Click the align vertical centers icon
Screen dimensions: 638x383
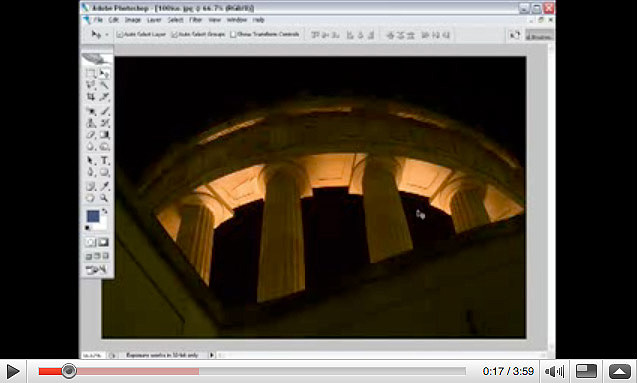click(326, 35)
